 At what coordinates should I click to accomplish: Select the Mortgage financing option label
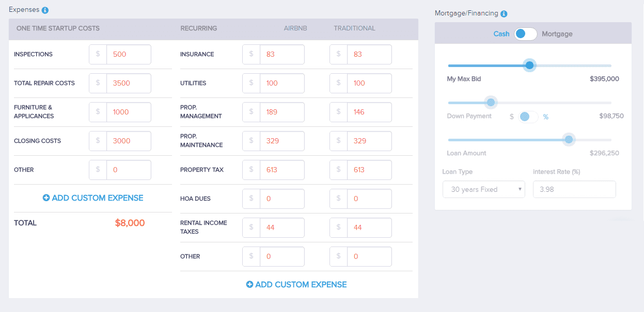(557, 34)
